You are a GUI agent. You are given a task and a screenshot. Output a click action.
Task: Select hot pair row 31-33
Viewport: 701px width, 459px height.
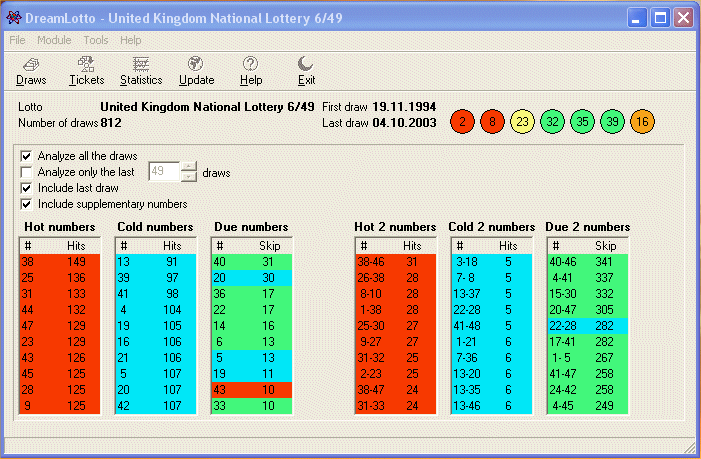click(396, 406)
